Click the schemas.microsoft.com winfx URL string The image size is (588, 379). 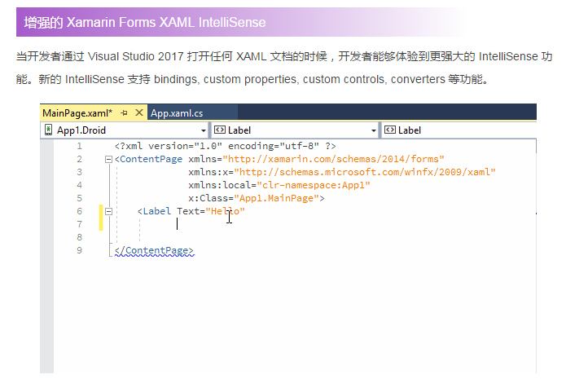click(x=365, y=172)
